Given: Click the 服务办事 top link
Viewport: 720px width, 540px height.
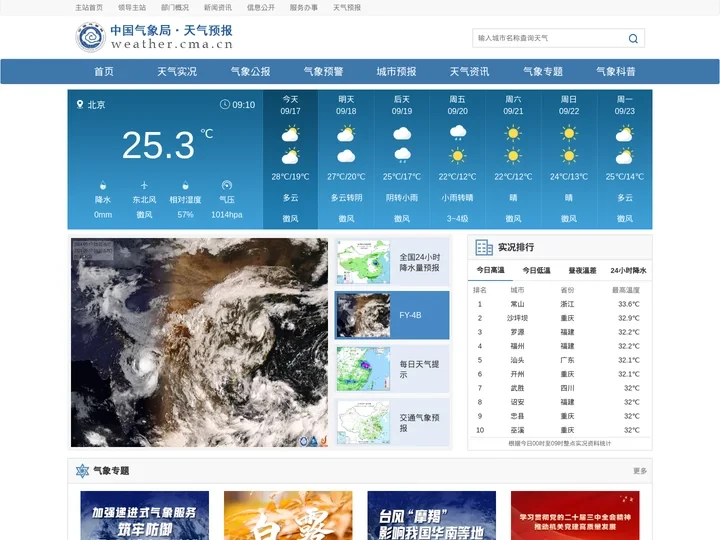Looking at the screenshot, I should pos(304,8).
